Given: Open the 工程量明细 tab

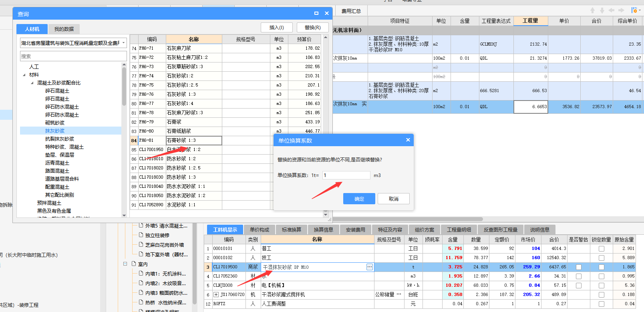Looking at the screenshot, I should [x=459, y=229].
